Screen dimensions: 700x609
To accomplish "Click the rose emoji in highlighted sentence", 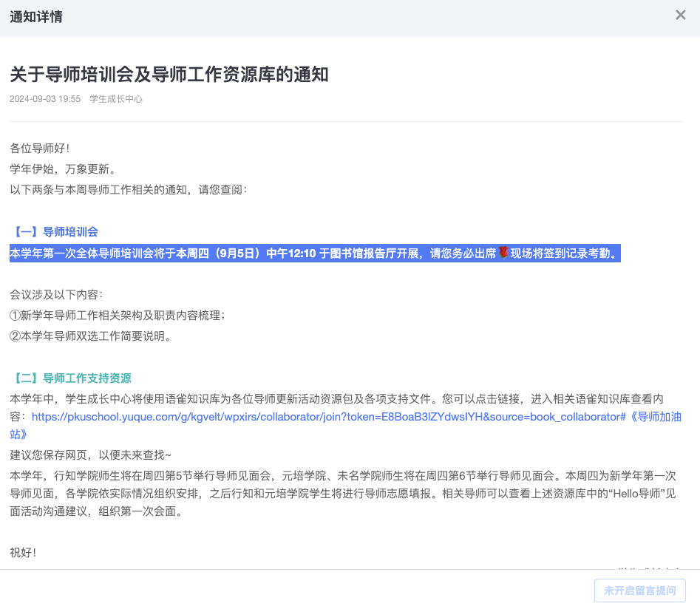I will click(504, 253).
